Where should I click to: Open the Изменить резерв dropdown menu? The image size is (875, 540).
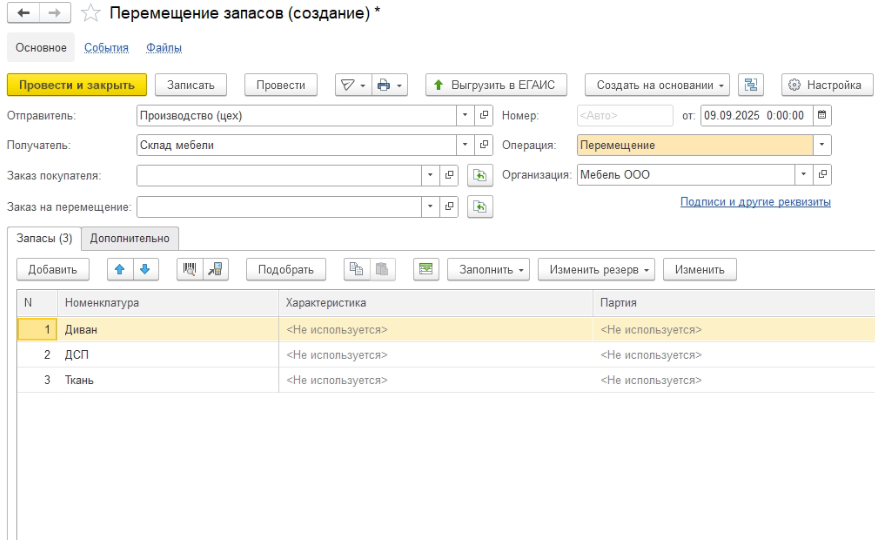(596, 269)
